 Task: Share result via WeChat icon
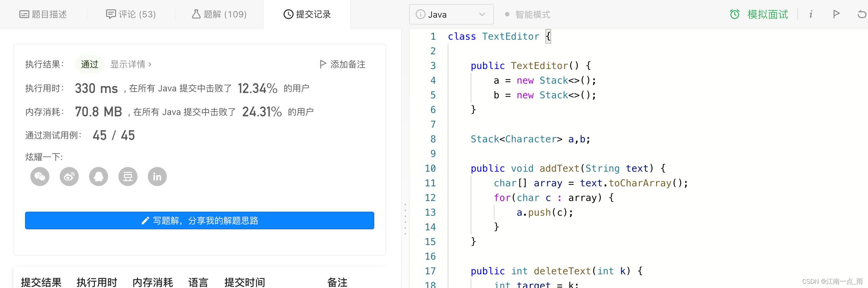click(40, 177)
